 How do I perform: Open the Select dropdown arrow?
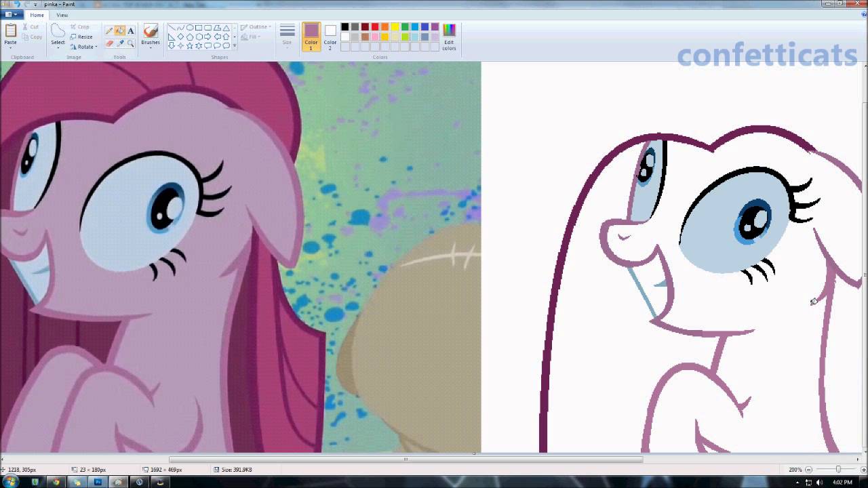[58, 47]
